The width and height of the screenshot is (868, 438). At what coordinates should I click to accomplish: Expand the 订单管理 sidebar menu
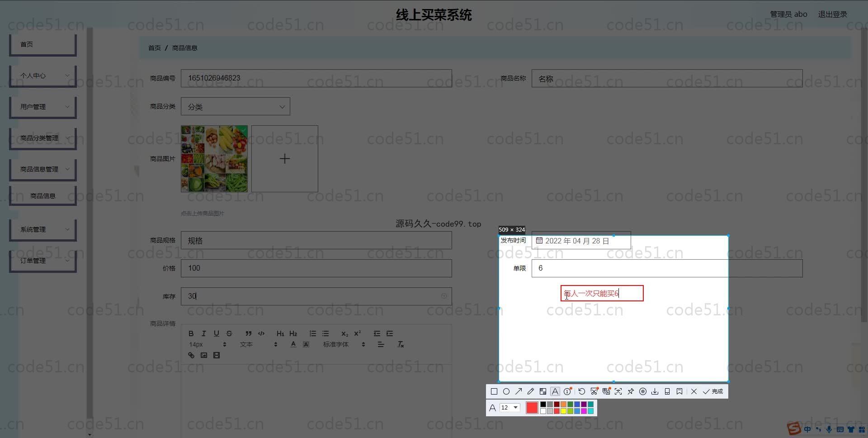(x=42, y=261)
